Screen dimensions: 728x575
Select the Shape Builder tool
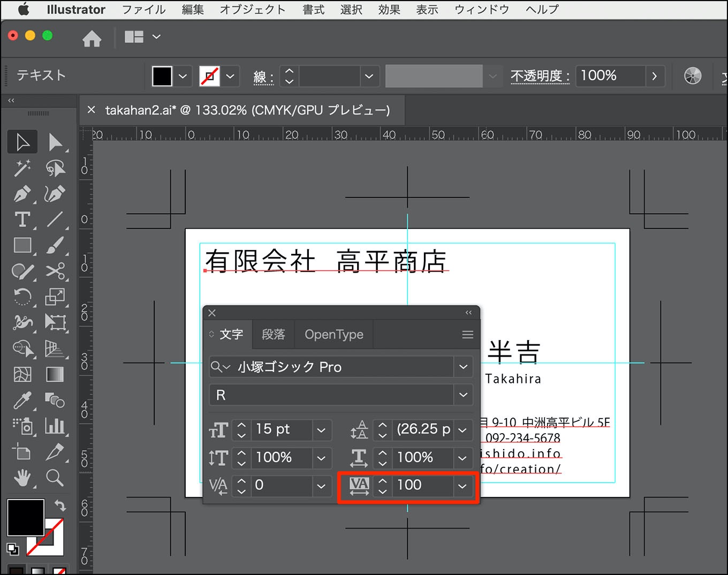[22, 349]
